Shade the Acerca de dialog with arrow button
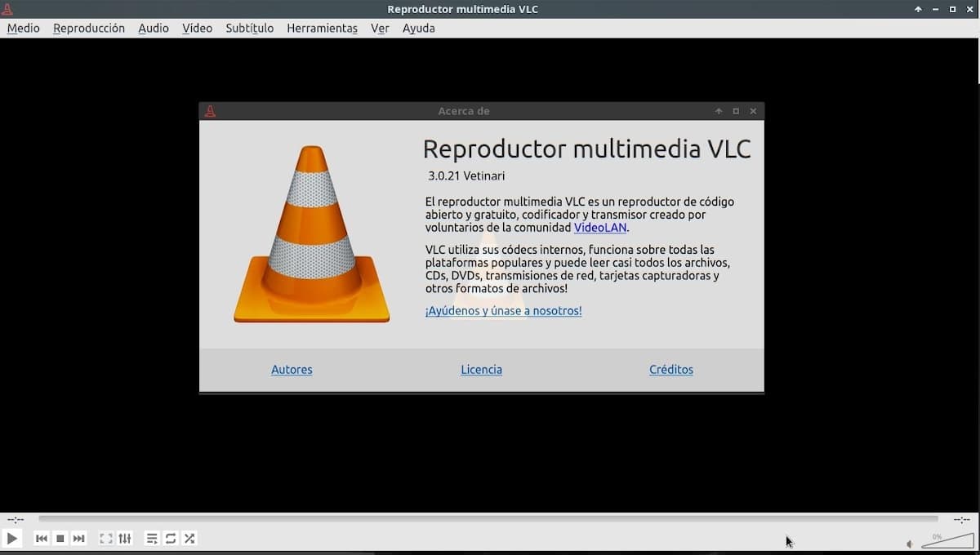This screenshot has height=555, width=980. [719, 111]
